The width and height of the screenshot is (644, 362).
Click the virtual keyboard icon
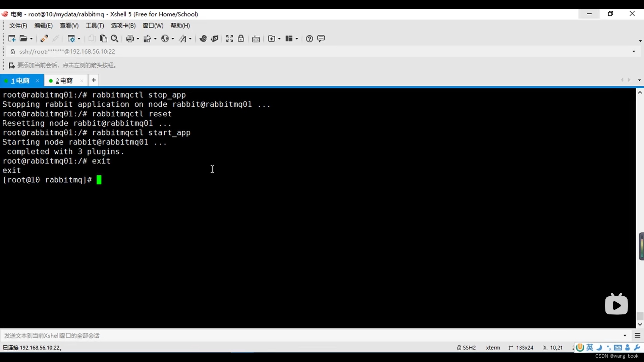(256, 39)
